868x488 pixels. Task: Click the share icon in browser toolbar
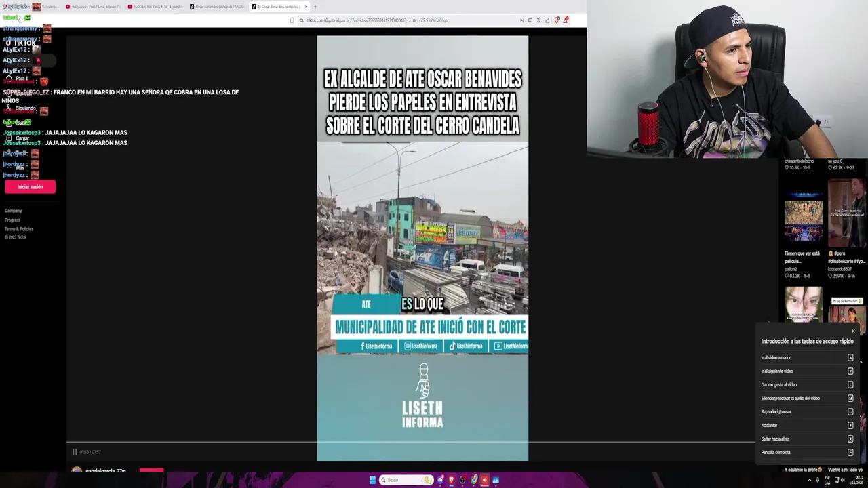(547, 20)
